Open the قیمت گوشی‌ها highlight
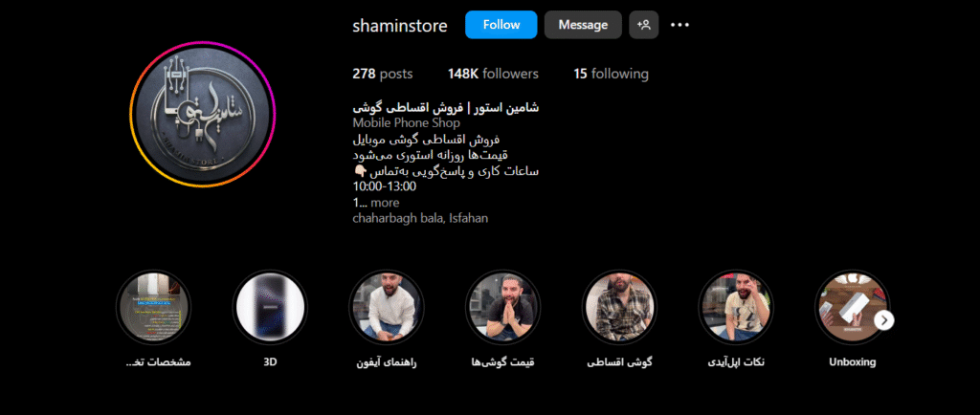The height and width of the screenshot is (415, 980). point(502,307)
